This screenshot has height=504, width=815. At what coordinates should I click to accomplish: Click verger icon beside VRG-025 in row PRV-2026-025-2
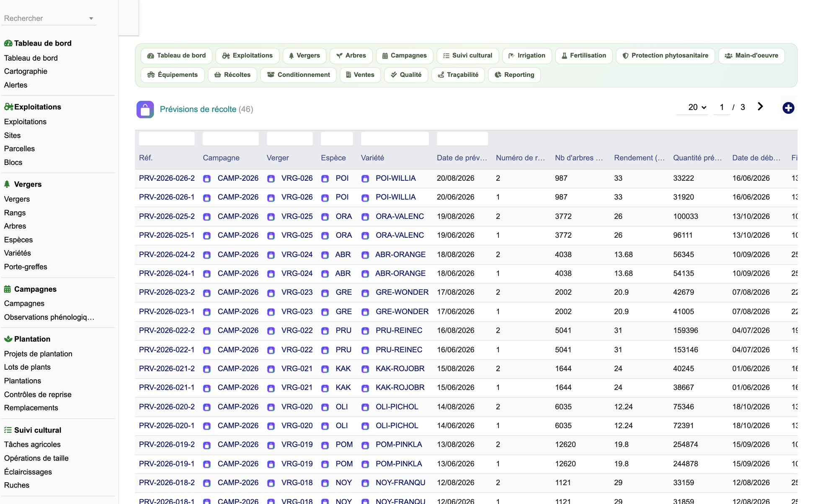coord(271,217)
